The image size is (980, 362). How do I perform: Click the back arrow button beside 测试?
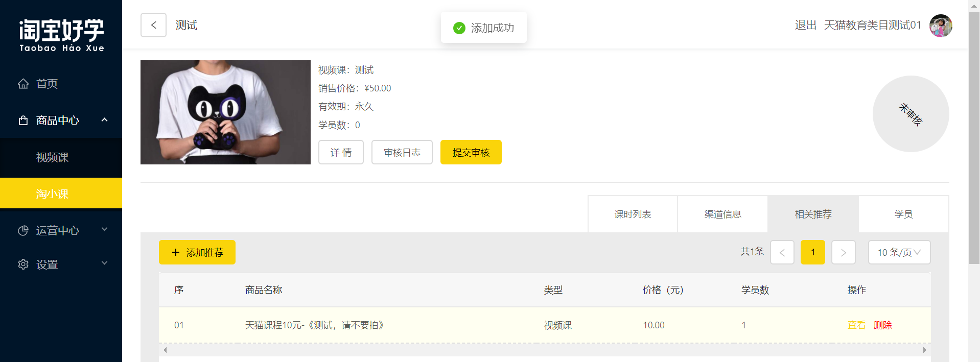point(153,25)
